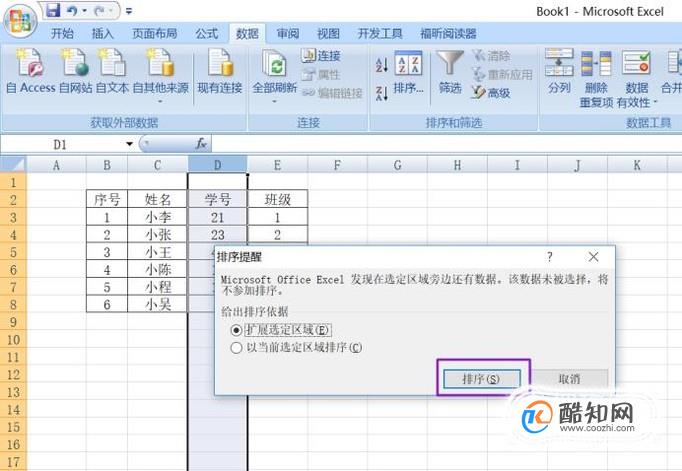Click the 排序(S) button
This screenshot has height=471, width=682.
pyautogui.click(x=481, y=379)
